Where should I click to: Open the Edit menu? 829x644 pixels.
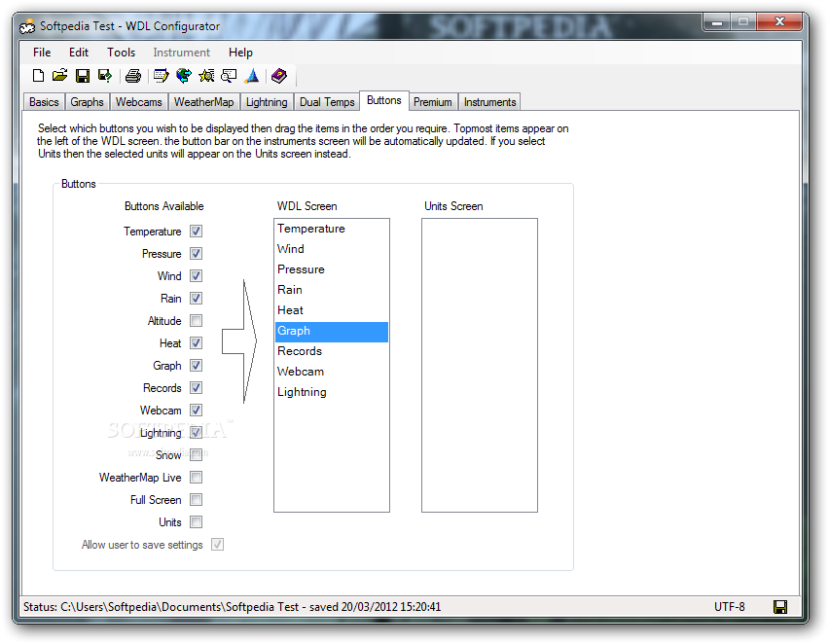(x=79, y=53)
